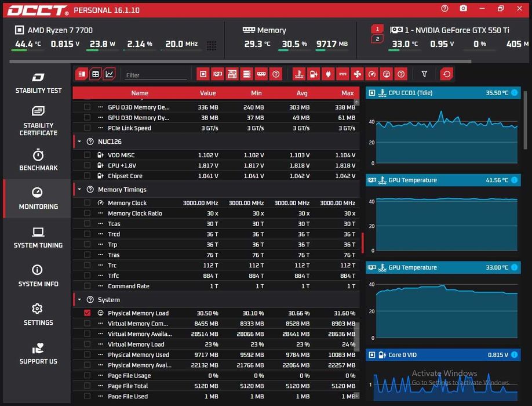
Task: Sort the table by Name column
Action: tap(140, 93)
